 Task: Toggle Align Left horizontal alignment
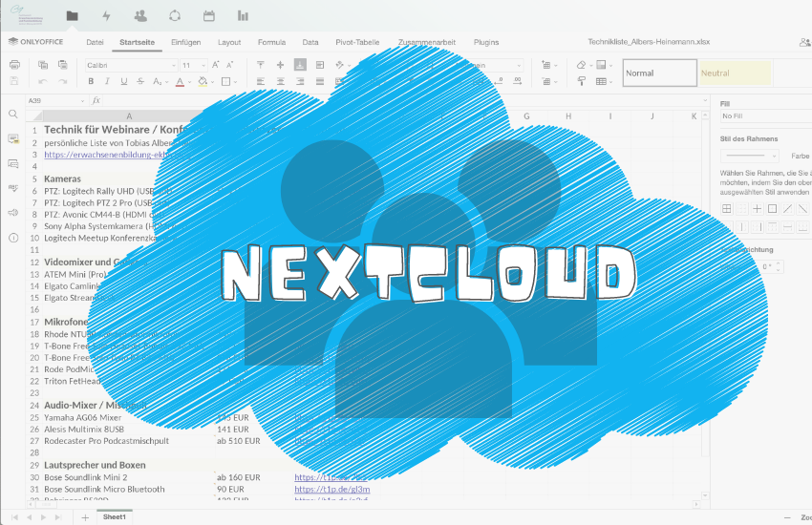(261, 82)
